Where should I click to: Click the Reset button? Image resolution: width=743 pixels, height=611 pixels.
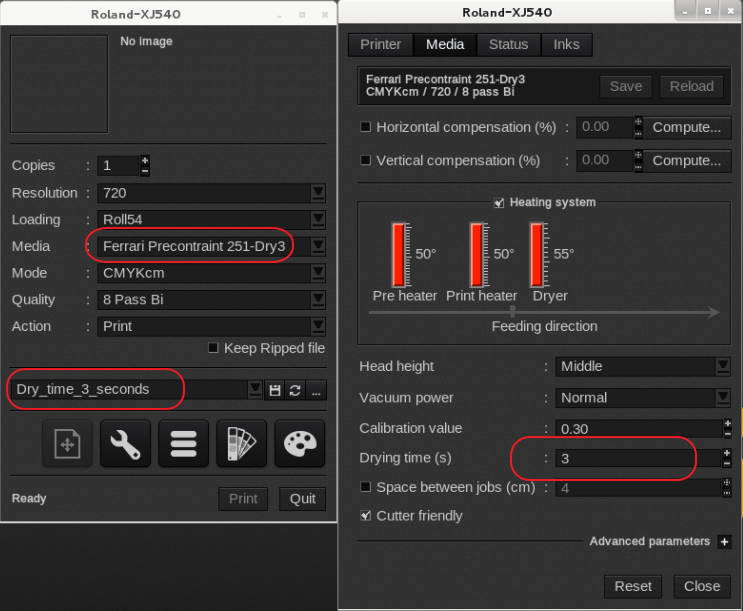(x=633, y=586)
